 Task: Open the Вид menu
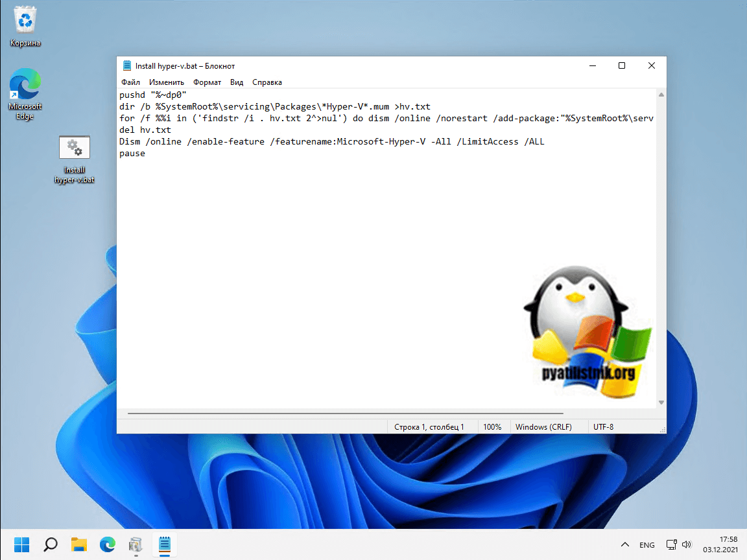pyautogui.click(x=237, y=82)
